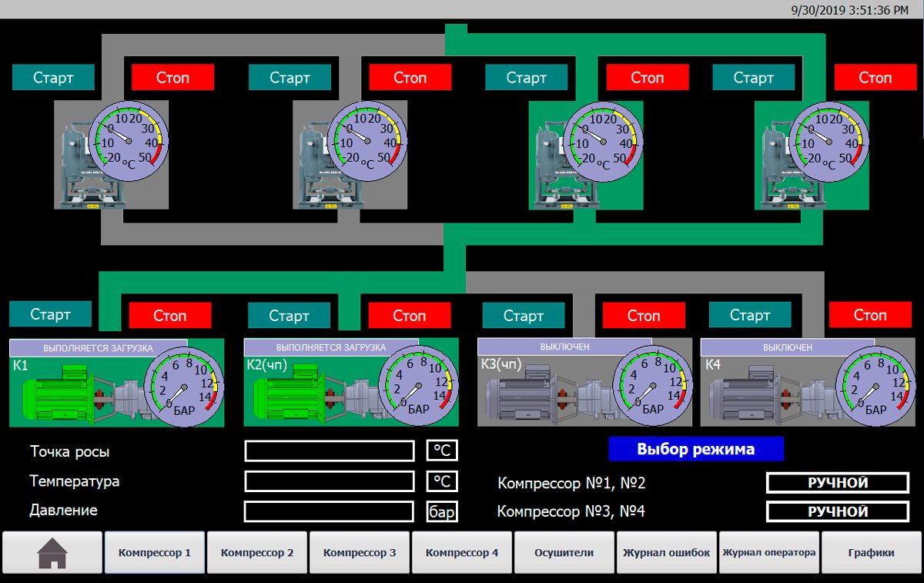The height and width of the screenshot is (583, 924).
Task: Click the K4 pressure gauge in БАР
Action: tap(875, 386)
